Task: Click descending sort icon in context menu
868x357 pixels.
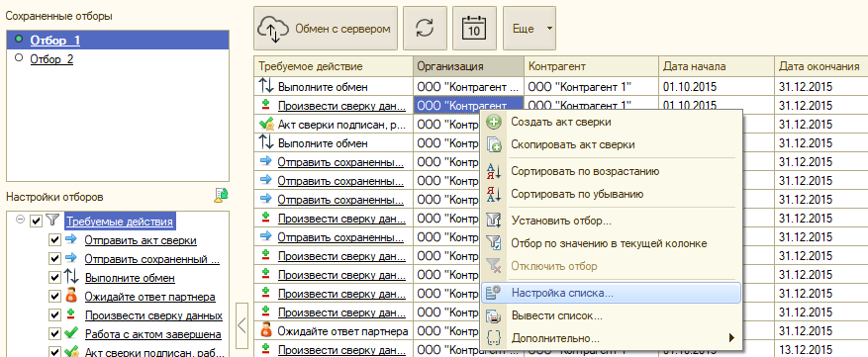Action: (x=493, y=194)
